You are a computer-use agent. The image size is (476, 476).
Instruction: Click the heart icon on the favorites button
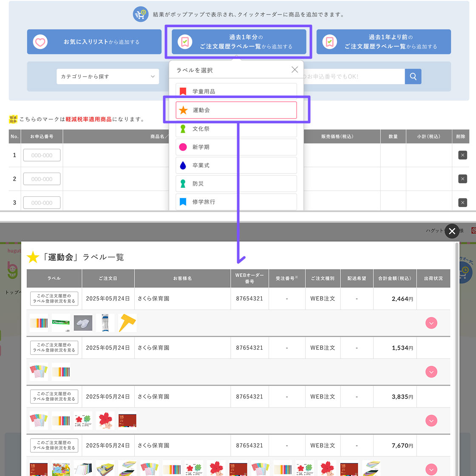40,42
